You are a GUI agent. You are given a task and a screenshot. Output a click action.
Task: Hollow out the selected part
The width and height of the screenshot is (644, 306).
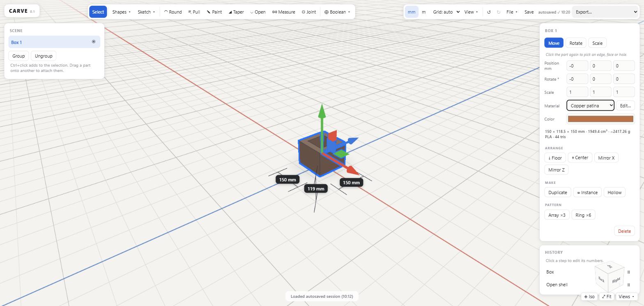click(x=614, y=192)
